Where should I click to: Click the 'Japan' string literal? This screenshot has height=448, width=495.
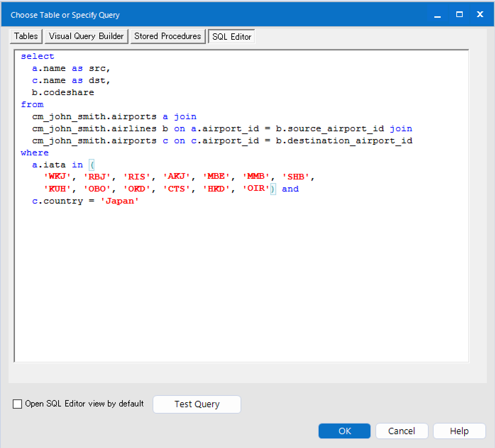(x=120, y=201)
